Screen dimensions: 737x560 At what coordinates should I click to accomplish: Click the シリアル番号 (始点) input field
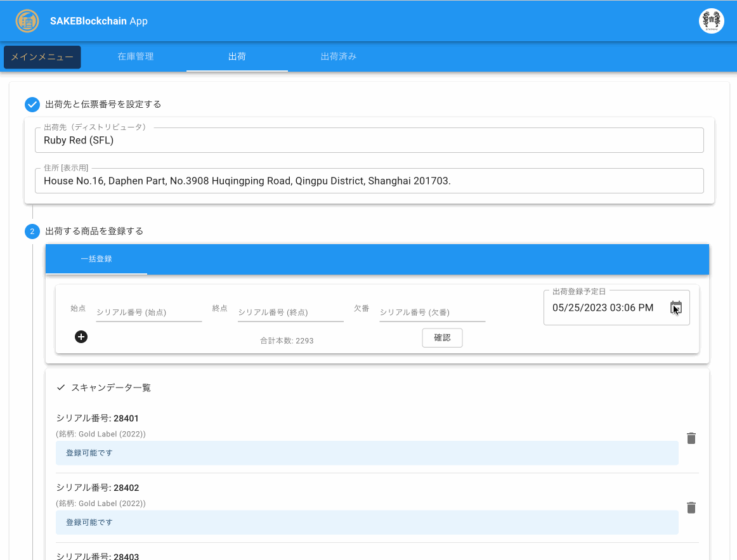coord(148,312)
